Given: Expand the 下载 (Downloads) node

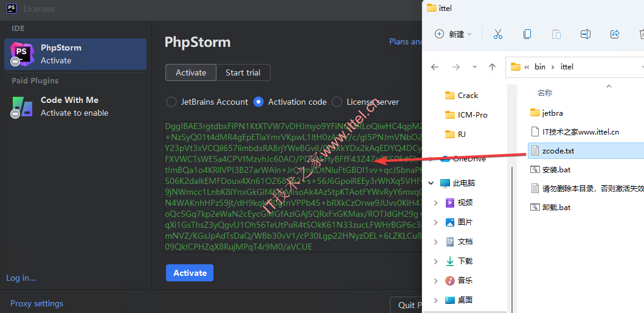Looking at the screenshot, I should point(436,261).
